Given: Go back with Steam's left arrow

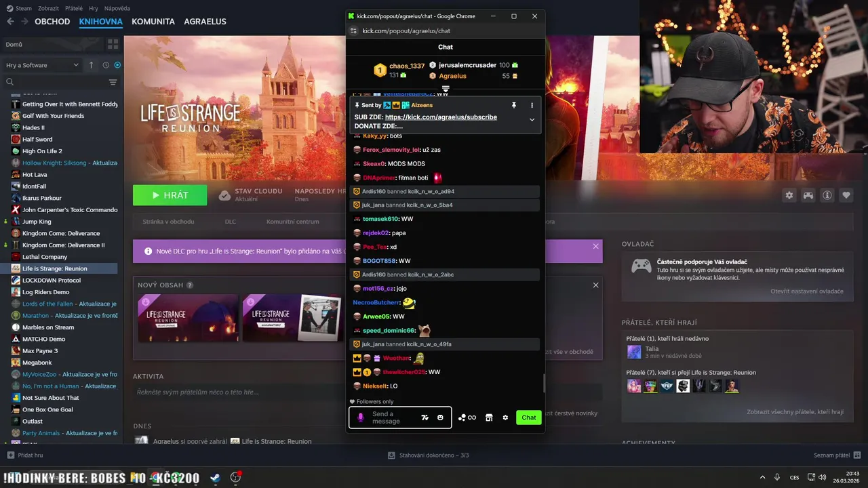Looking at the screenshot, I should (x=10, y=22).
